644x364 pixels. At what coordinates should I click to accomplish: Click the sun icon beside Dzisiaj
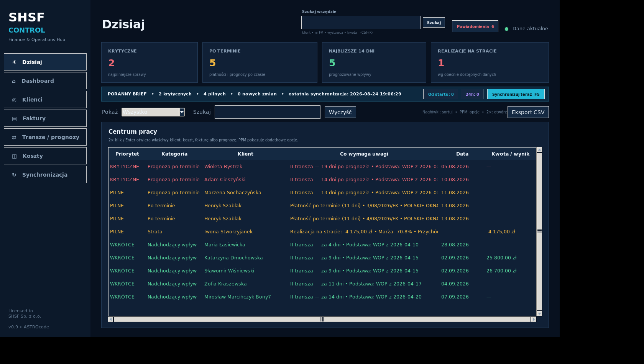pyautogui.click(x=14, y=62)
